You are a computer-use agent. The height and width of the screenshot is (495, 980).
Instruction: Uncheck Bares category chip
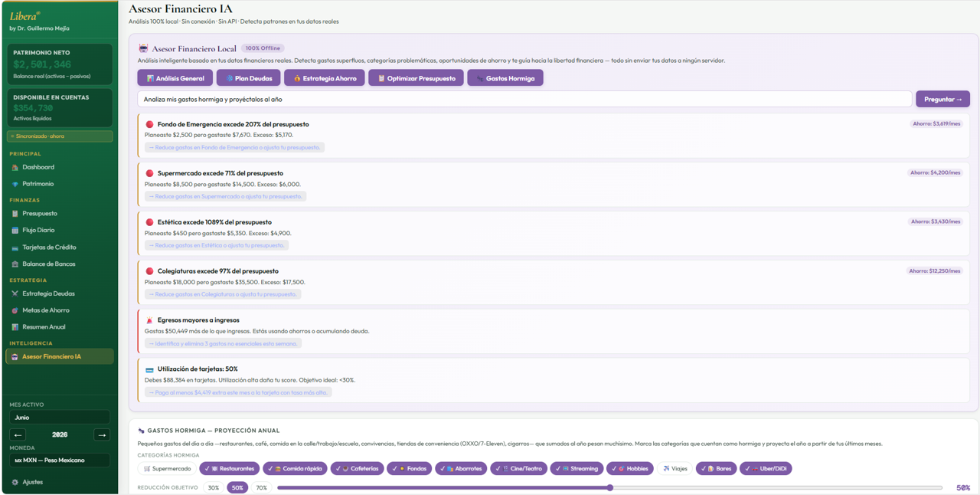point(716,468)
